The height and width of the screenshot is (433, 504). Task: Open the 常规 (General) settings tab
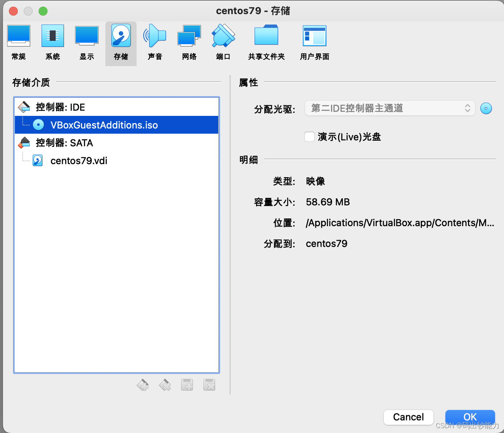point(19,43)
